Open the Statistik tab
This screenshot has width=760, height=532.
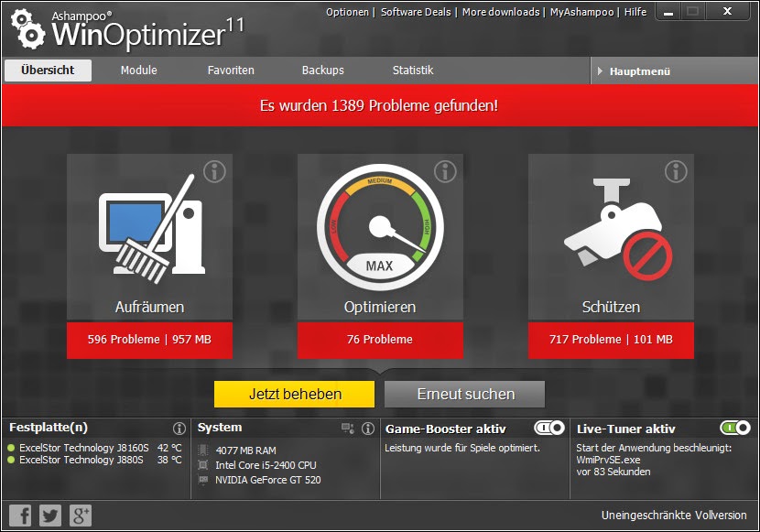pos(413,71)
